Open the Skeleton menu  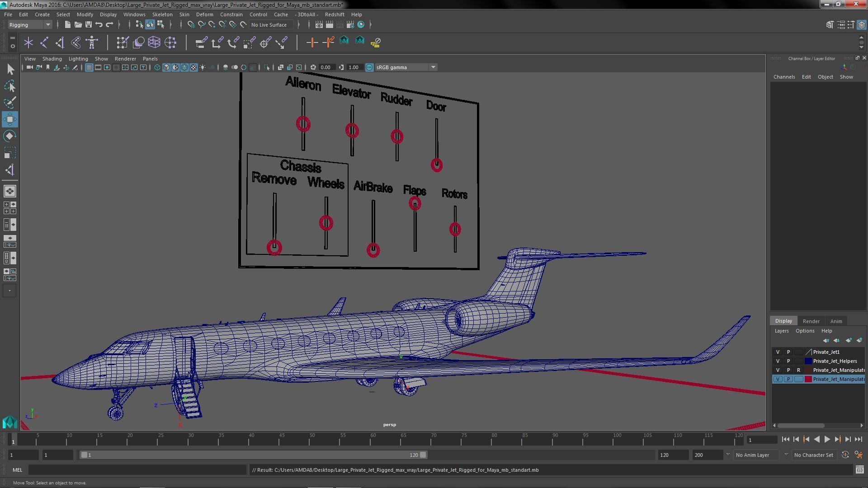pyautogui.click(x=162, y=14)
